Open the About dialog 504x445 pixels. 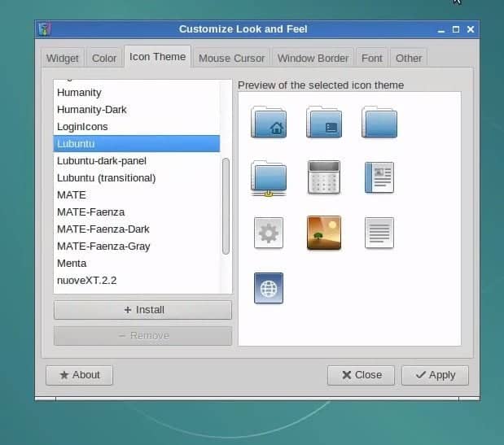[x=80, y=375]
